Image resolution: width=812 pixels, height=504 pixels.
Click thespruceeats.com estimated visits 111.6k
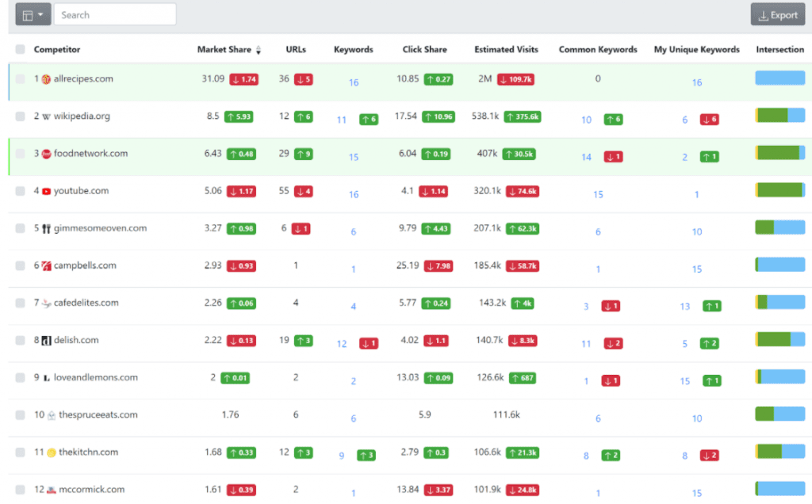(507, 414)
